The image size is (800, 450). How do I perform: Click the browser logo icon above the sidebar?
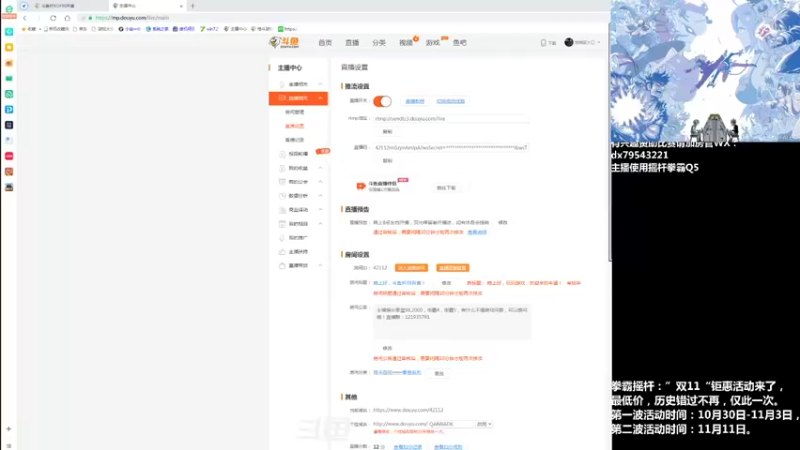[9, 9]
